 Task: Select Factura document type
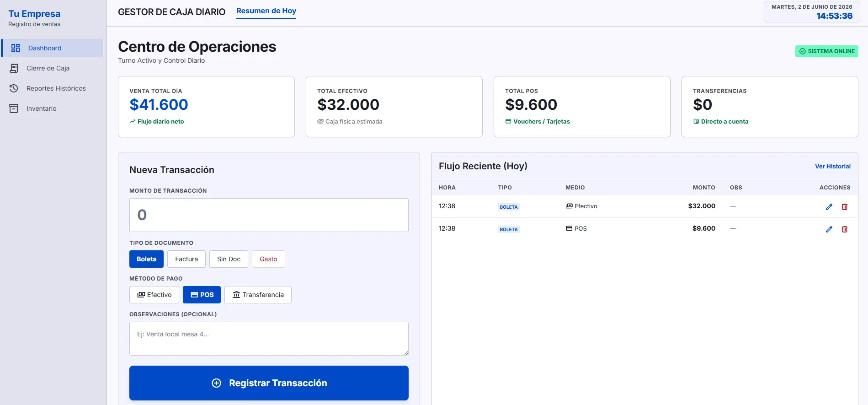pos(186,259)
